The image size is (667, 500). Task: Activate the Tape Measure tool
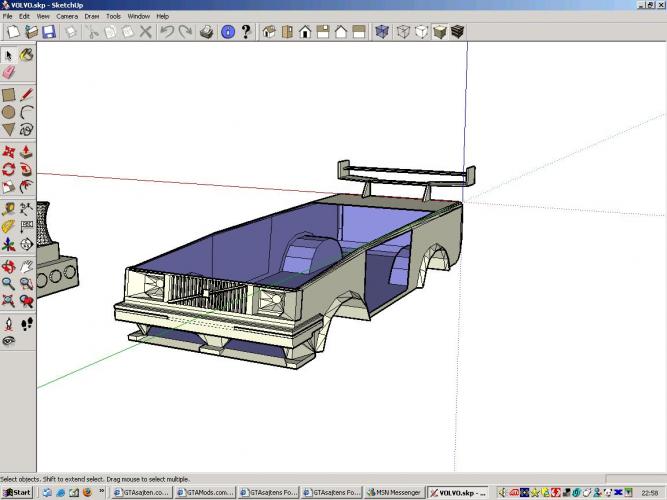coord(9,209)
